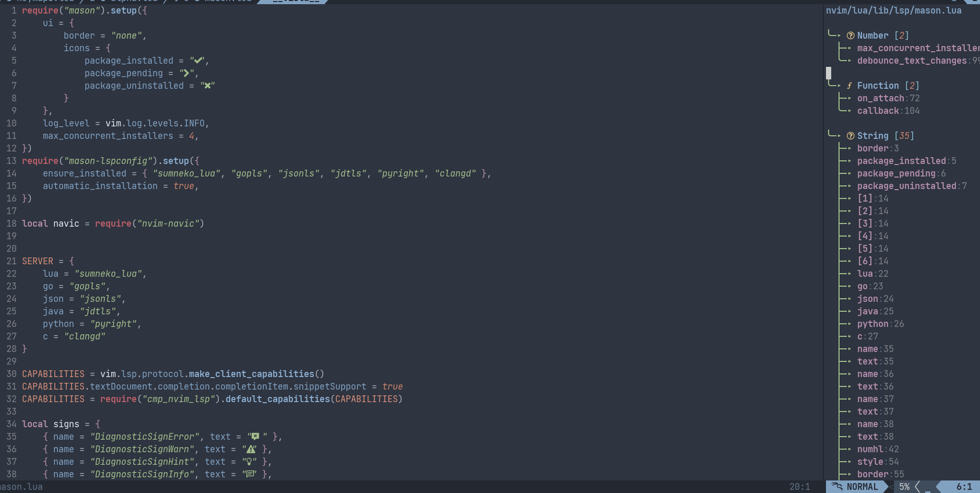980x493 pixels.
Task: Select [5]:14 entry in the outline
Action: click(872, 249)
